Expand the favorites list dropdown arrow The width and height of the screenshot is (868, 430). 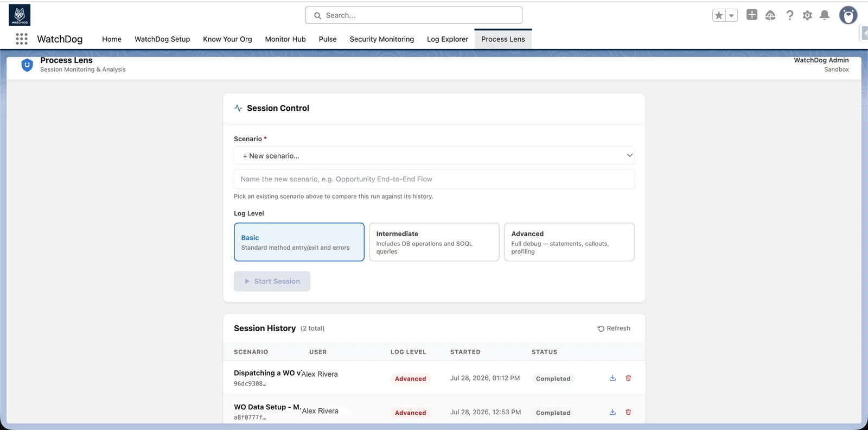point(731,15)
